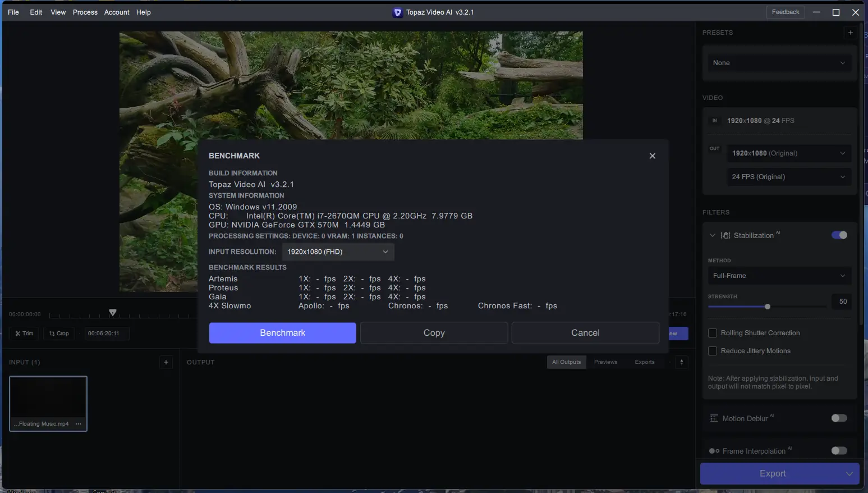Turn off the Stabilization toggle
This screenshot has width=868, height=493.
pyautogui.click(x=839, y=235)
